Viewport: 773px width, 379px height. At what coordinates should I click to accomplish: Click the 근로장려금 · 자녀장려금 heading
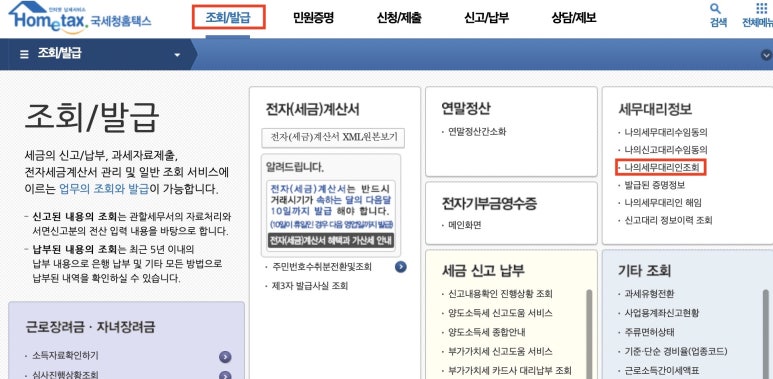[90, 326]
